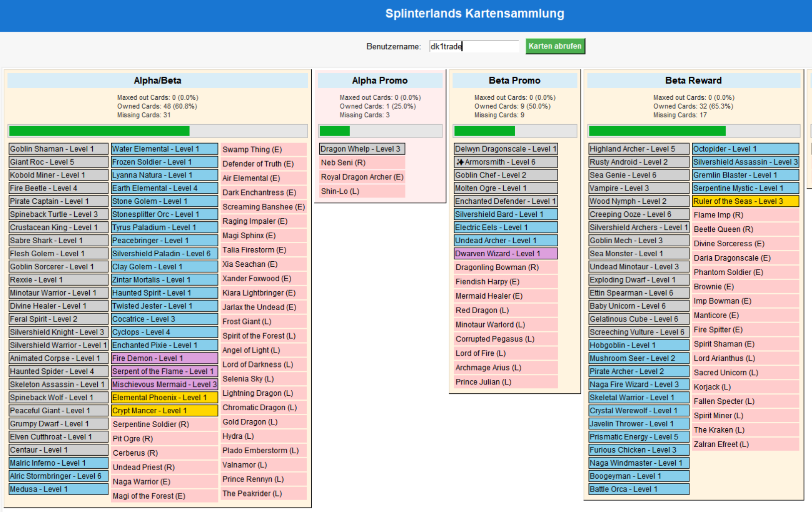This screenshot has width=812, height=512.
Task: Select Electric Eels - Level 1
Action: click(x=506, y=227)
